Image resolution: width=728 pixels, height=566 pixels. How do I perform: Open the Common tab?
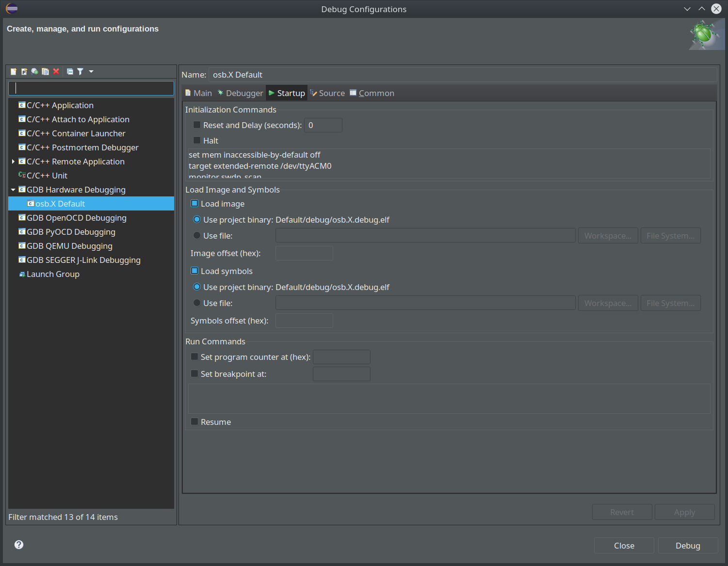(x=372, y=93)
